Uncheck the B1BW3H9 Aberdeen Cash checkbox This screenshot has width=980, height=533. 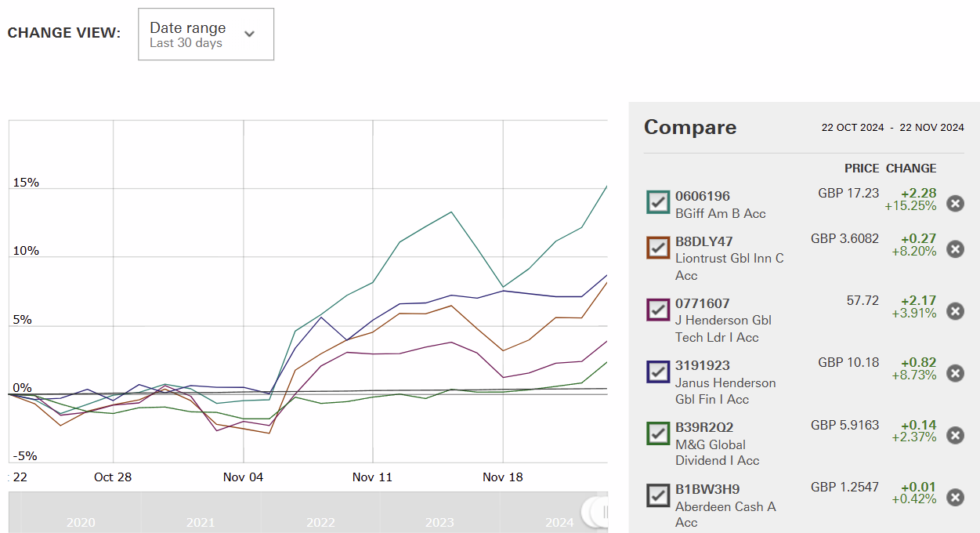(658, 495)
